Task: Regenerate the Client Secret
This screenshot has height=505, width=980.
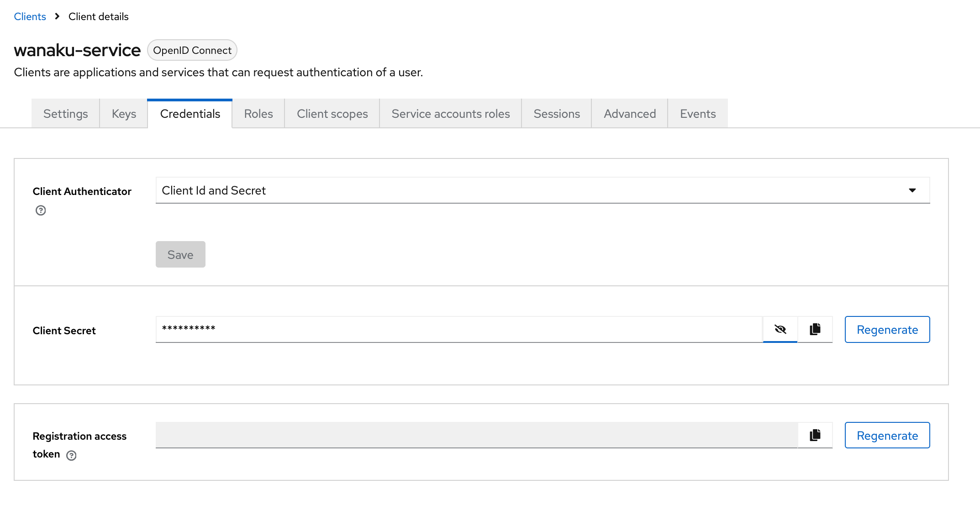Action: [887, 329]
